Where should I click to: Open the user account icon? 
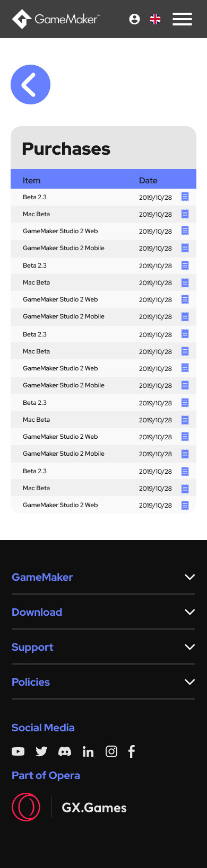pyautogui.click(x=134, y=19)
